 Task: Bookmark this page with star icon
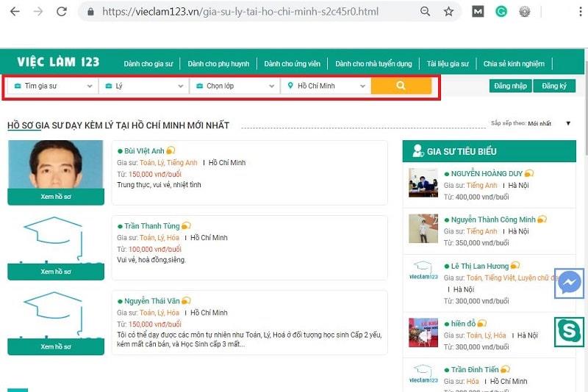[x=448, y=12]
